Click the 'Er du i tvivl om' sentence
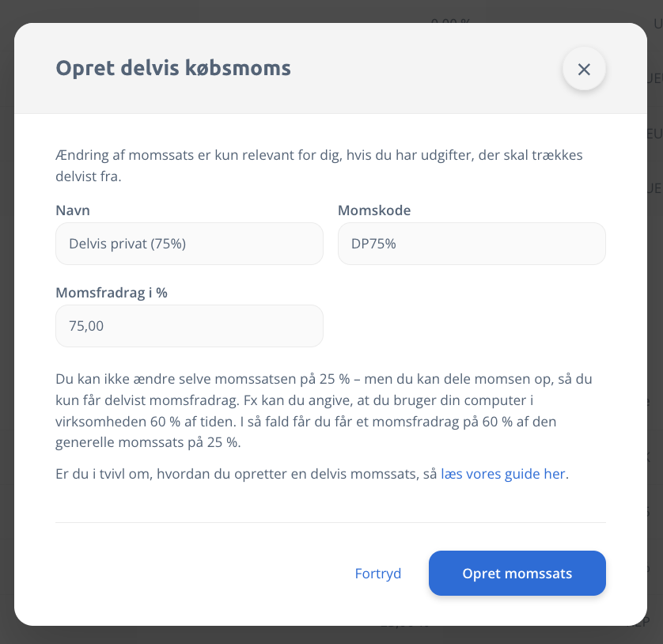 245,474
